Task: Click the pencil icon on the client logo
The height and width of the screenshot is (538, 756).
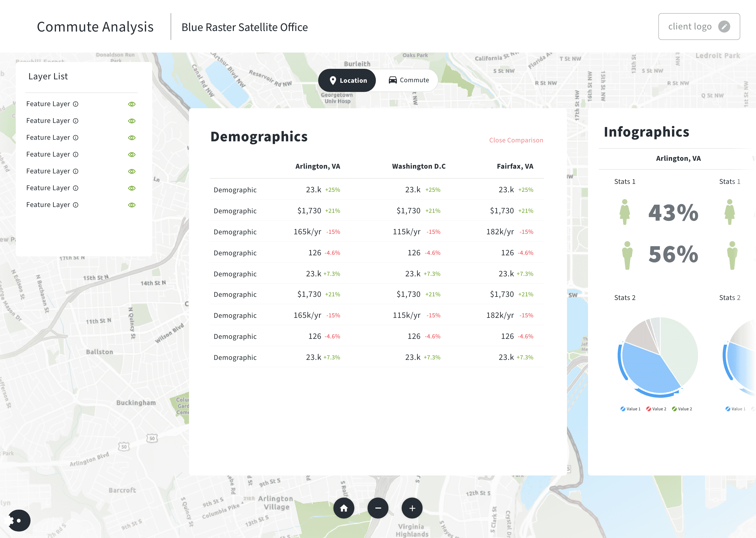Action: (x=724, y=27)
